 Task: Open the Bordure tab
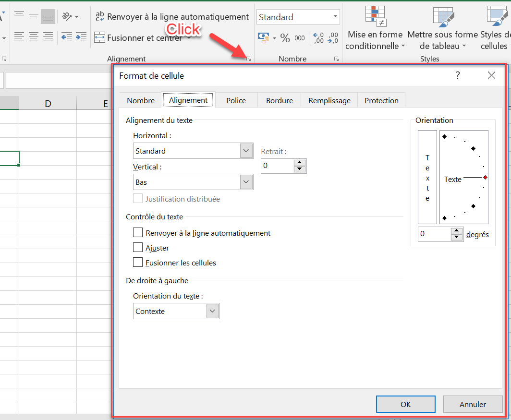click(x=280, y=100)
